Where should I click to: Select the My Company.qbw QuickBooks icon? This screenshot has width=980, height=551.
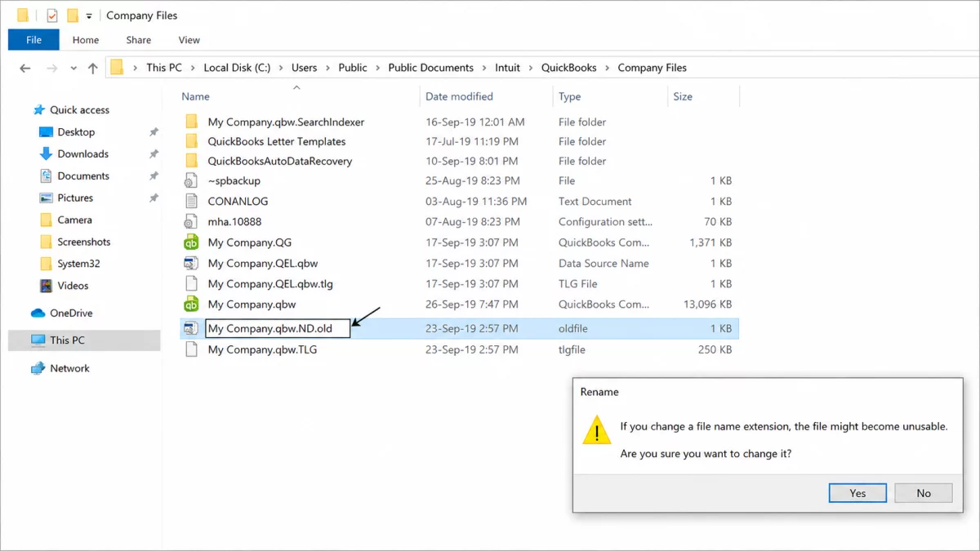(x=191, y=304)
